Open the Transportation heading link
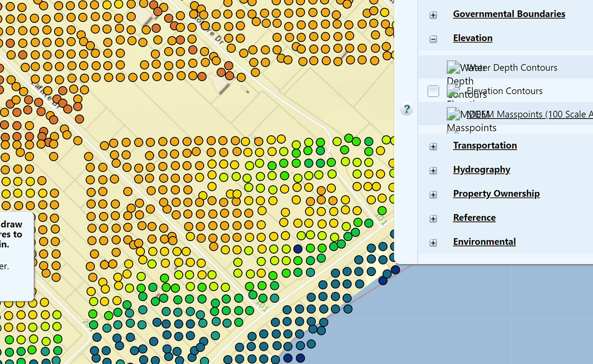The width and height of the screenshot is (593, 364). click(x=485, y=145)
